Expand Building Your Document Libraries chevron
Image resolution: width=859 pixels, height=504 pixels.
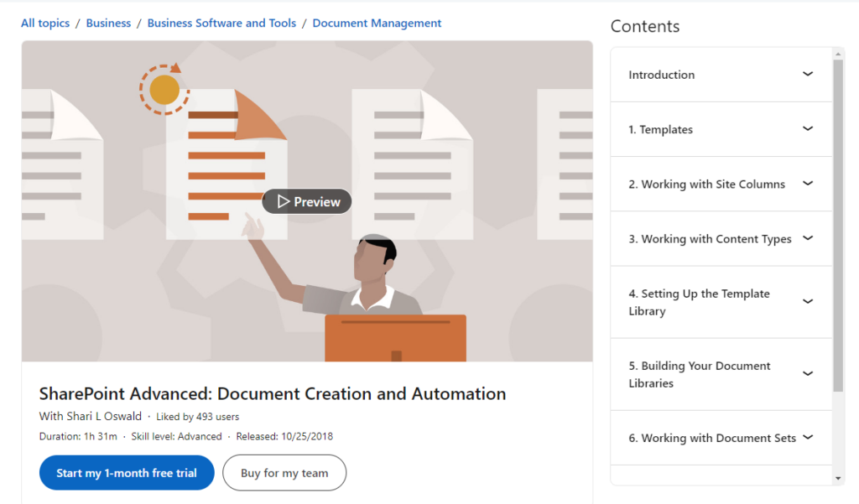tap(808, 374)
